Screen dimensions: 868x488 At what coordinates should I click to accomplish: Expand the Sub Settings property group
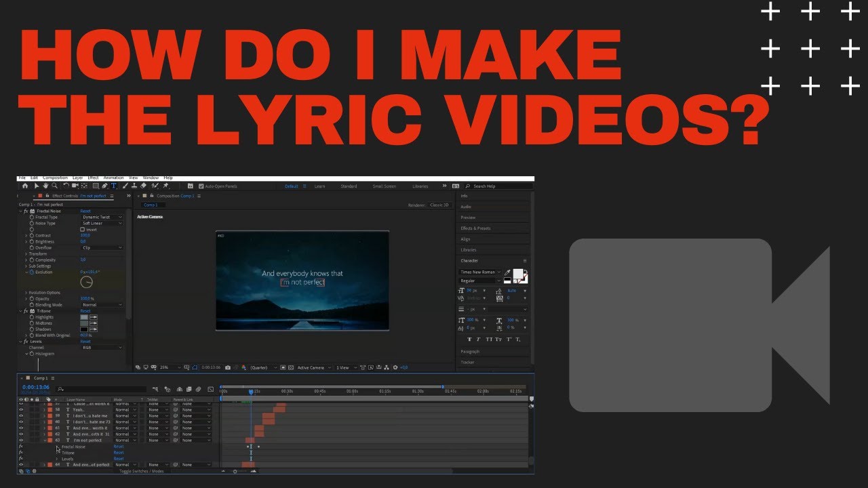tap(26, 266)
